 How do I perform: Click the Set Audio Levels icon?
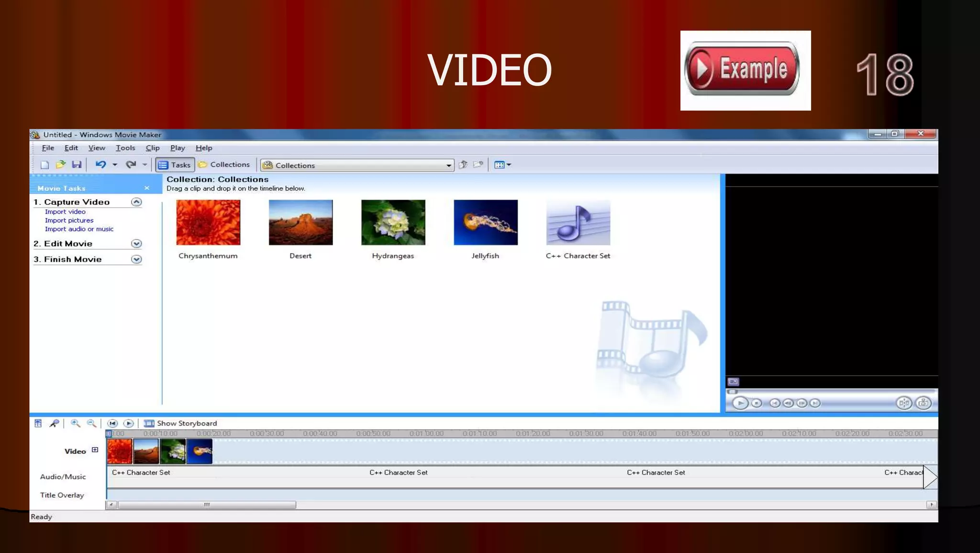(38, 423)
